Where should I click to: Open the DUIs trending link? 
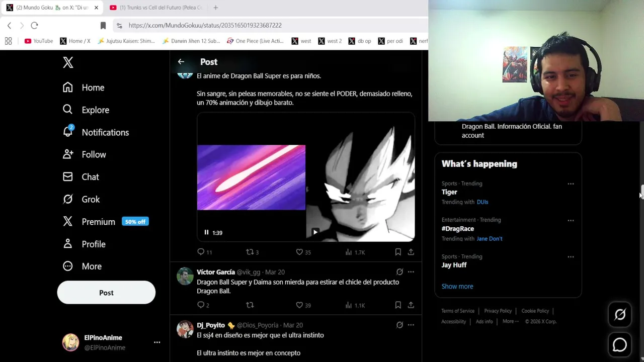[x=482, y=202]
